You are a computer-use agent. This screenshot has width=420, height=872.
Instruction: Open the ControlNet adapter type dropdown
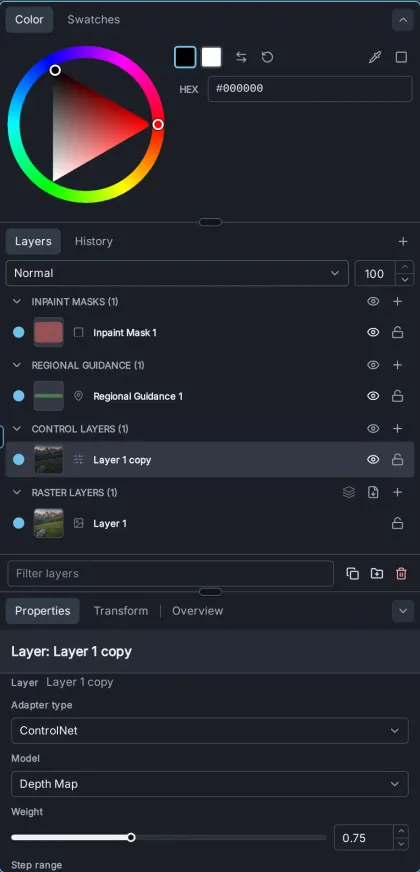pyautogui.click(x=210, y=730)
